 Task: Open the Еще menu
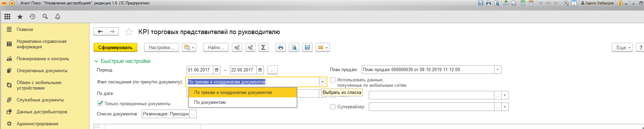pyautogui.click(x=622, y=47)
